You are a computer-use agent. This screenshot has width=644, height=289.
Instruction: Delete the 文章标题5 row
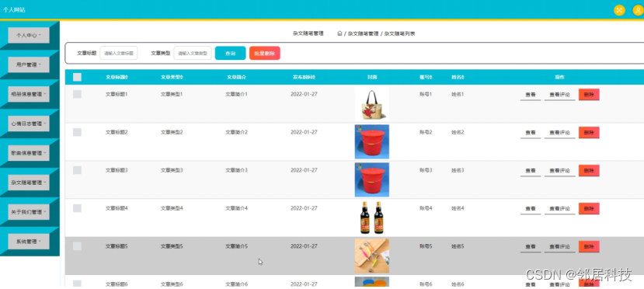click(x=589, y=246)
